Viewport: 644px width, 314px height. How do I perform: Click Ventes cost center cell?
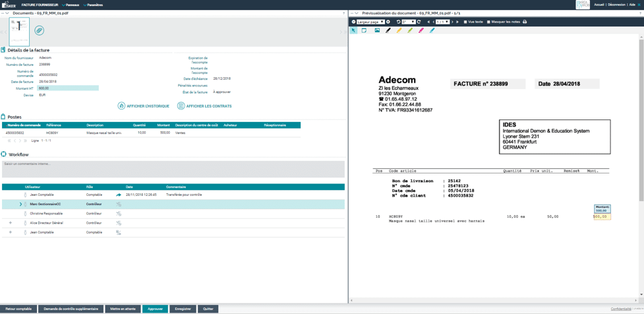point(180,133)
